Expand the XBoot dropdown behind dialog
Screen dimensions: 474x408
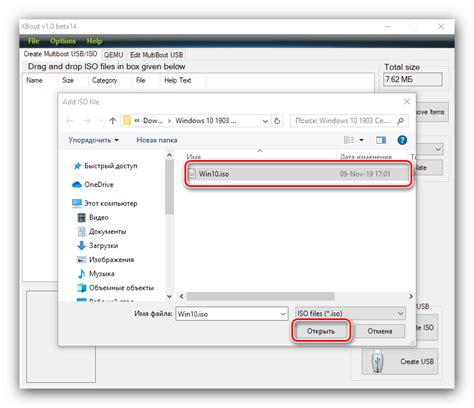(438, 149)
